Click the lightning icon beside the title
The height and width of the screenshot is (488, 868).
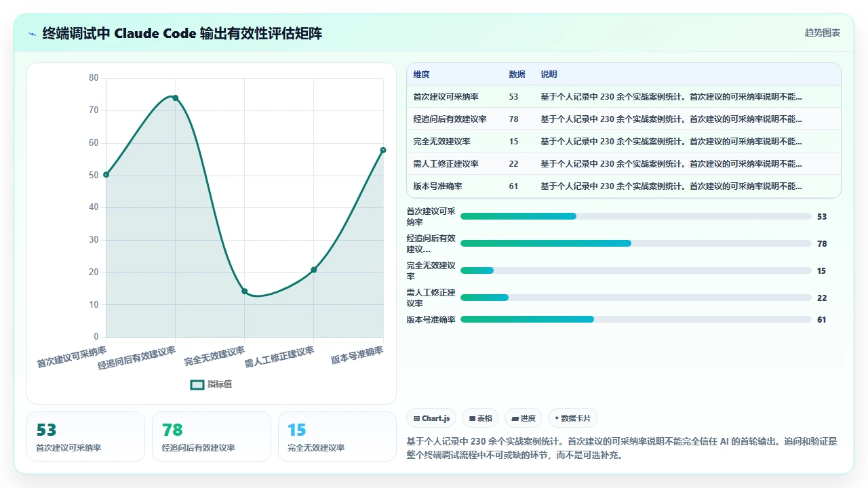click(x=32, y=33)
